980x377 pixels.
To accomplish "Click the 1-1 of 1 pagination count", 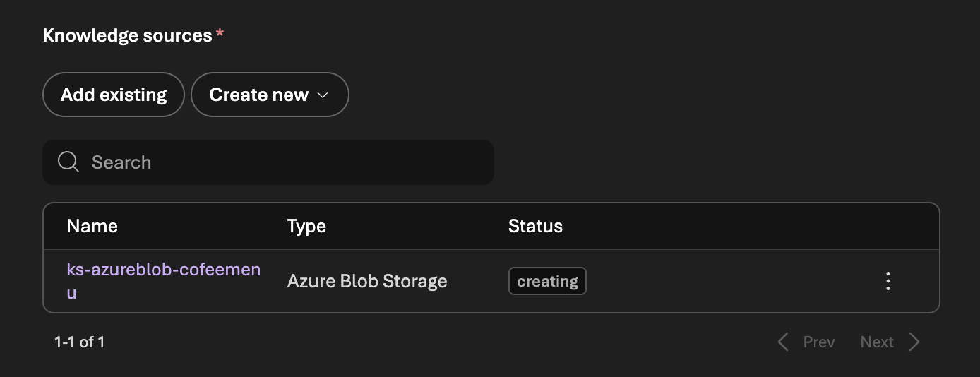I will [79, 342].
